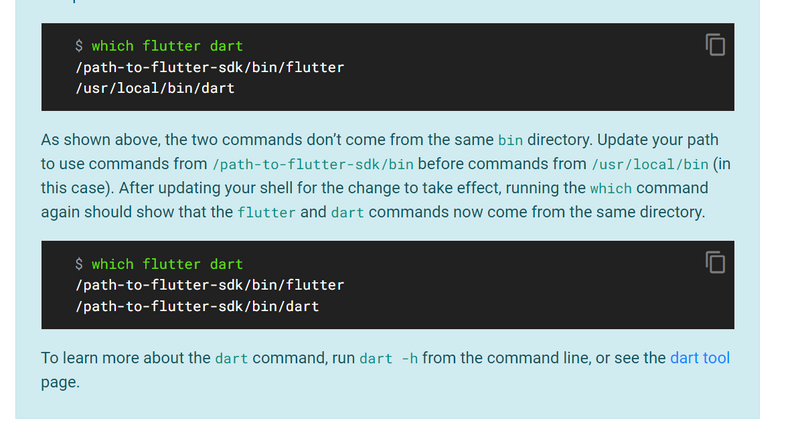
Task: Click inline 'dart' code in 'To learn more' sentence
Action: point(232,358)
